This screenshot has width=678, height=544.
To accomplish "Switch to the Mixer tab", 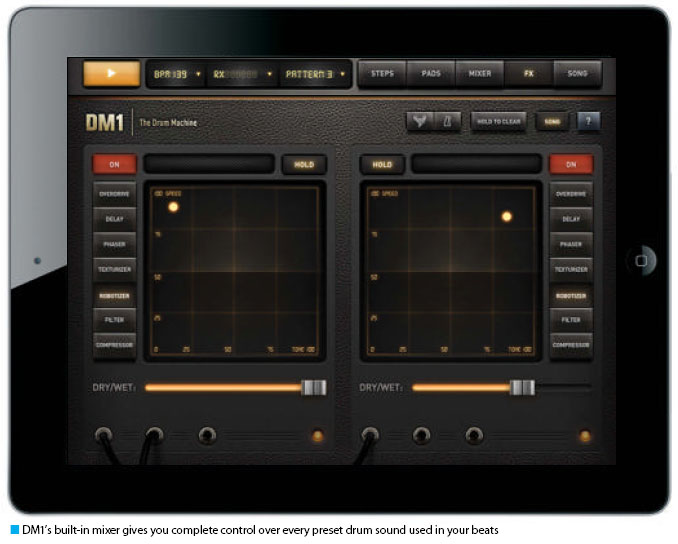I will (x=480, y=74).
